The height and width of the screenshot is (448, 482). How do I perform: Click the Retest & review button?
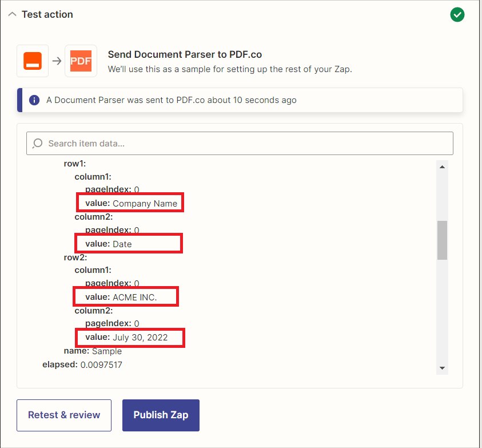64,415
